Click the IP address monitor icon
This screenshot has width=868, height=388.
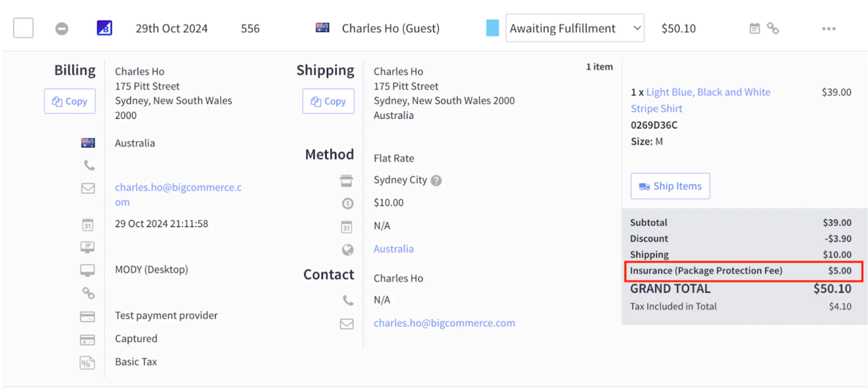point(87,247)
